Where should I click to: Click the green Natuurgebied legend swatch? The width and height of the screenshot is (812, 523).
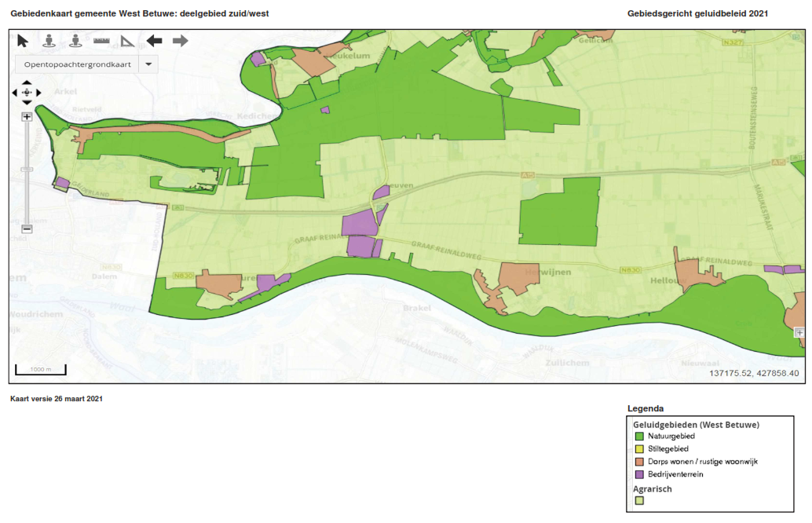coord(639,436)
